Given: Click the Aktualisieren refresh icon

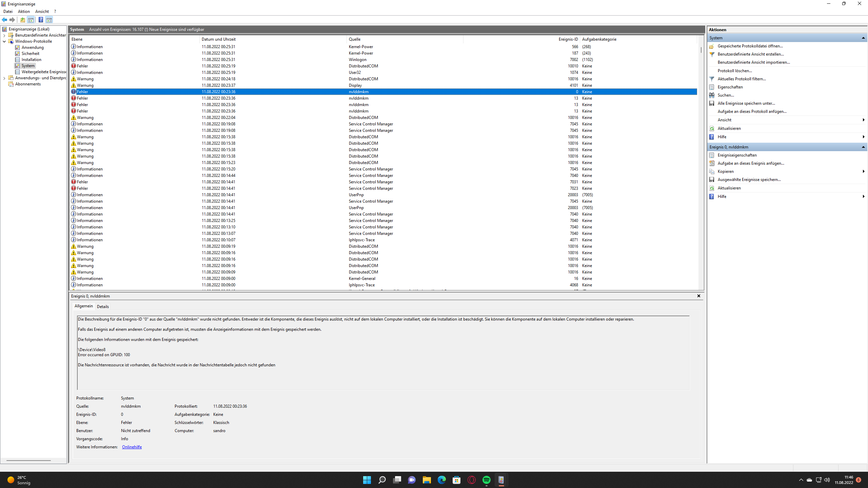Looking at the screenshot, I should click(x=711, y=128).
